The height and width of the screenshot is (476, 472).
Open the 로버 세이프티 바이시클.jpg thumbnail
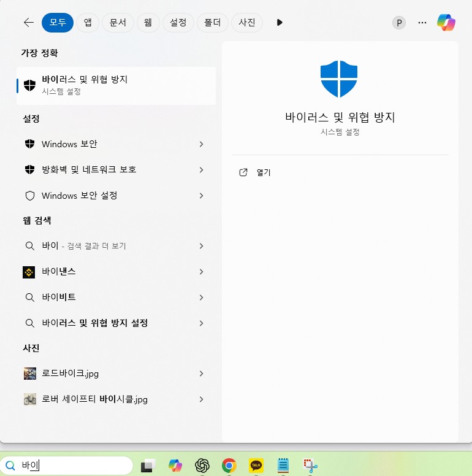point(29,399)
